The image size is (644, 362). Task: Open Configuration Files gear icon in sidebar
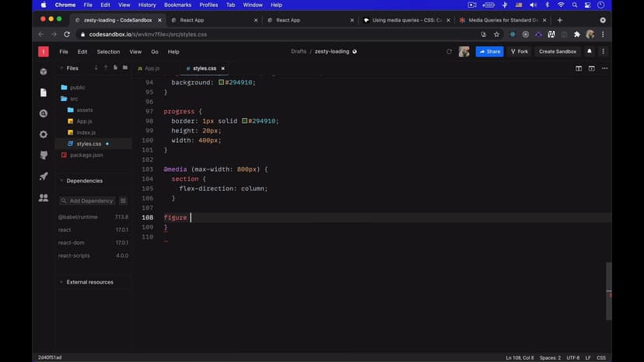pos(44,134)
